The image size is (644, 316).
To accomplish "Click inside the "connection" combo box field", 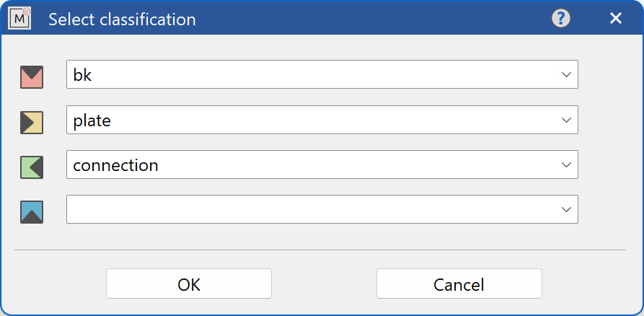I will coord(310,164).
